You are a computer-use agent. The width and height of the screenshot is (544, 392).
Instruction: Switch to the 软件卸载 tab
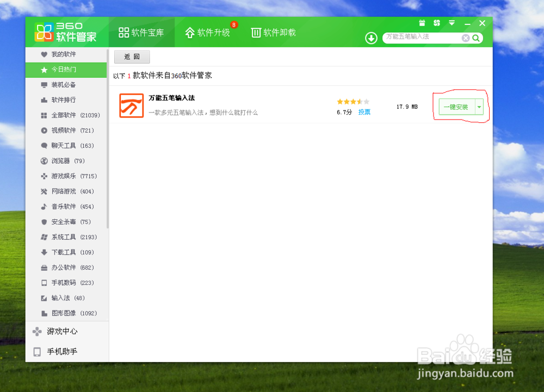click(x=274, y=33)
